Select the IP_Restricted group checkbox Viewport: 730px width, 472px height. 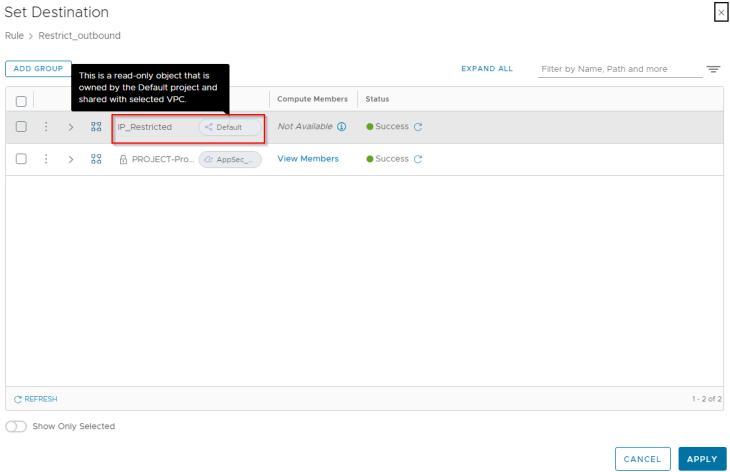[x=21, y=127]
